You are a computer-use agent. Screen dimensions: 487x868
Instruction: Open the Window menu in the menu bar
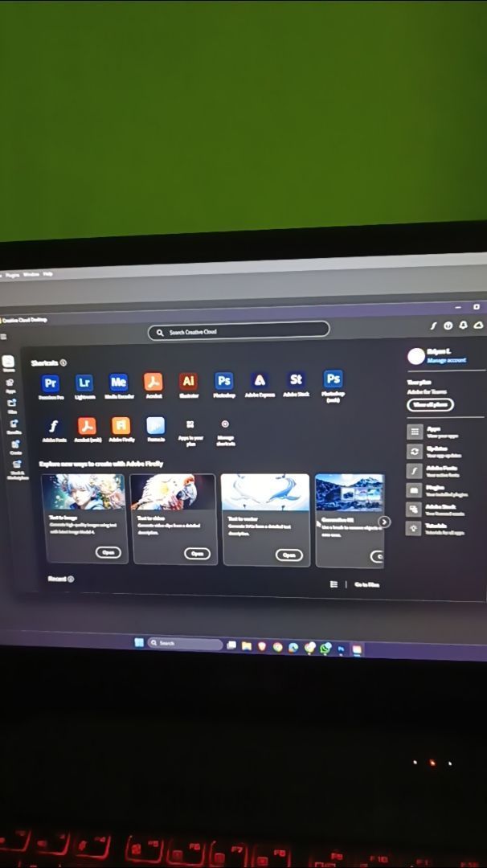click(x=31, y=275)
